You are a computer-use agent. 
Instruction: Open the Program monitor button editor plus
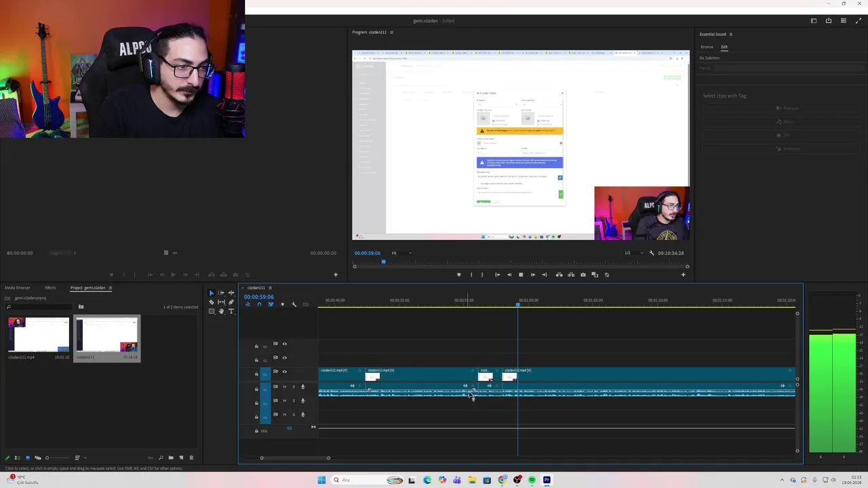point(683,274)
